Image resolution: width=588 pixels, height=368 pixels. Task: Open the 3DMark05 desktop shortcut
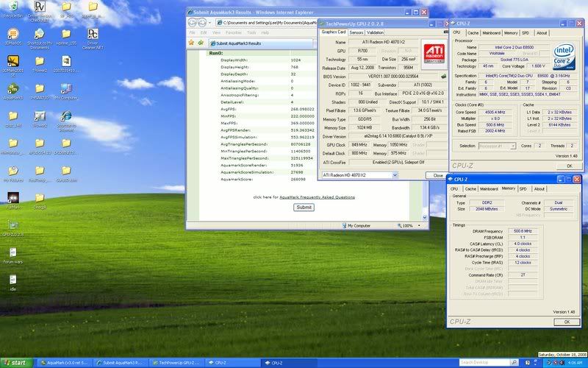click(x=13, y=37)
